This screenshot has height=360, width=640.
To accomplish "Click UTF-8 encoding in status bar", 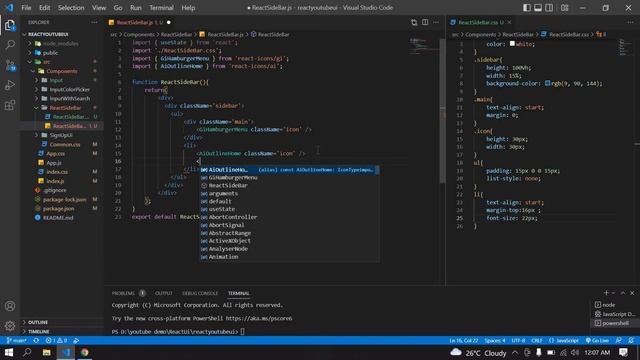I will (518, 340).
